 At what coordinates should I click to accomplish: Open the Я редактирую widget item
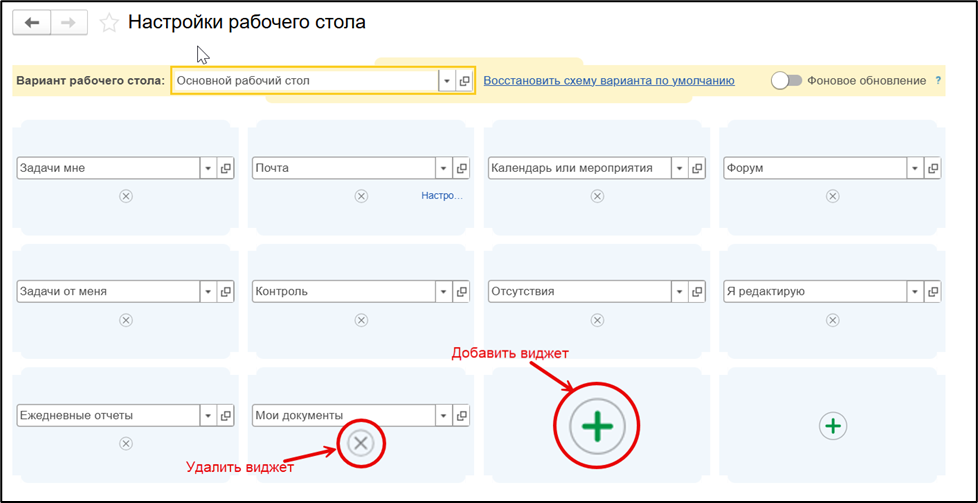[932, 291]
